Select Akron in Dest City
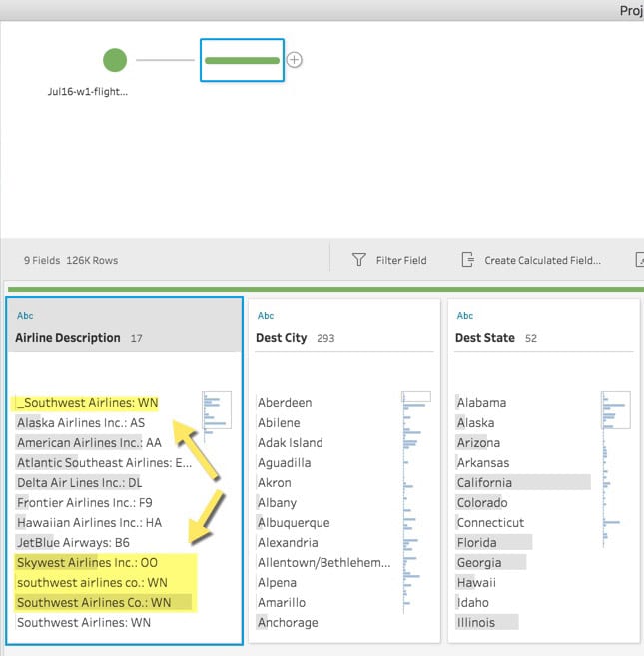Image resolution: width=644 pixels, height=656 pixels. pyautogui.click(x=275, y=483)
